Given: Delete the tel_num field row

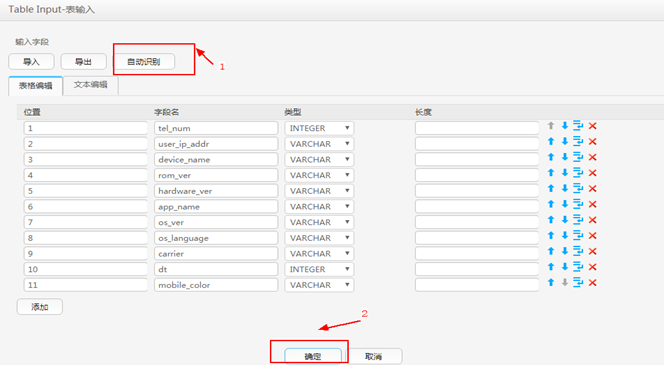Looking at the screenshot, I should point(592,126).
